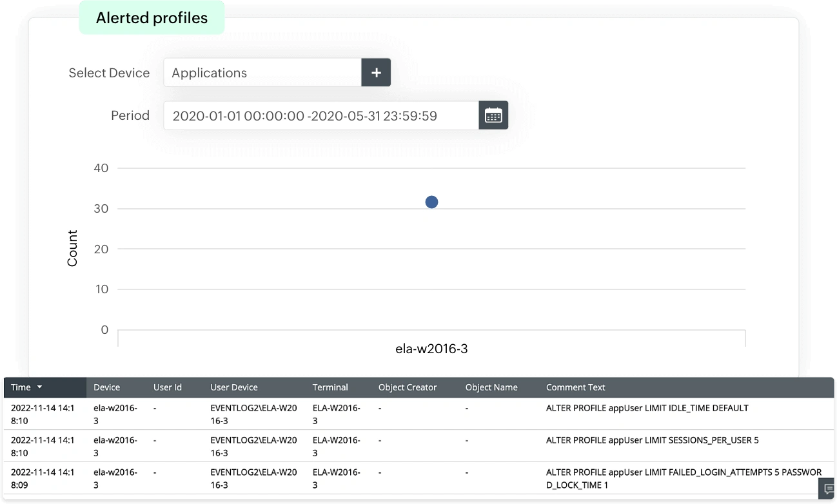Click the Period date range field

pos(321,116)
